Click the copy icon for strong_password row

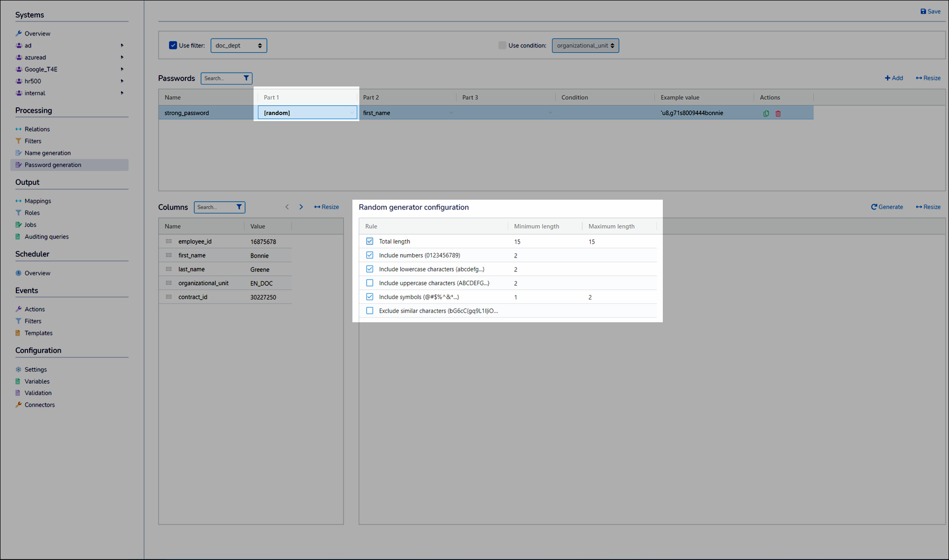click(766, 113)
